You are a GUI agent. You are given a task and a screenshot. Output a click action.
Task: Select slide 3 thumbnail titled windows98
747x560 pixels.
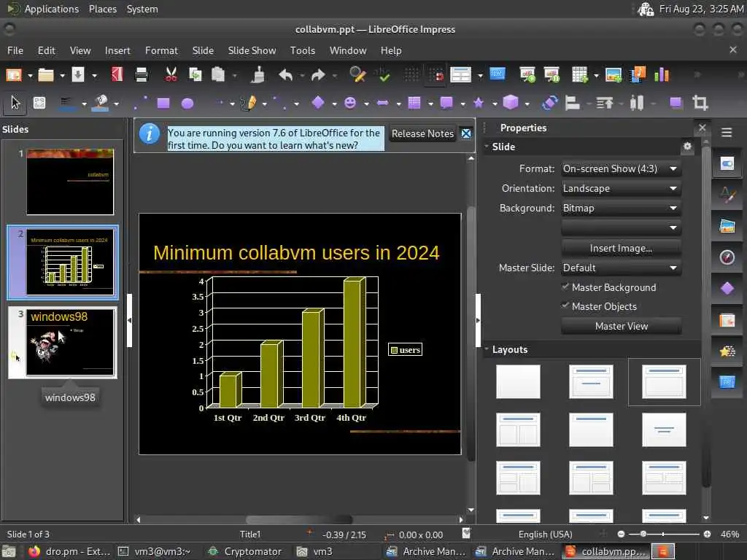tap(70, 343)
